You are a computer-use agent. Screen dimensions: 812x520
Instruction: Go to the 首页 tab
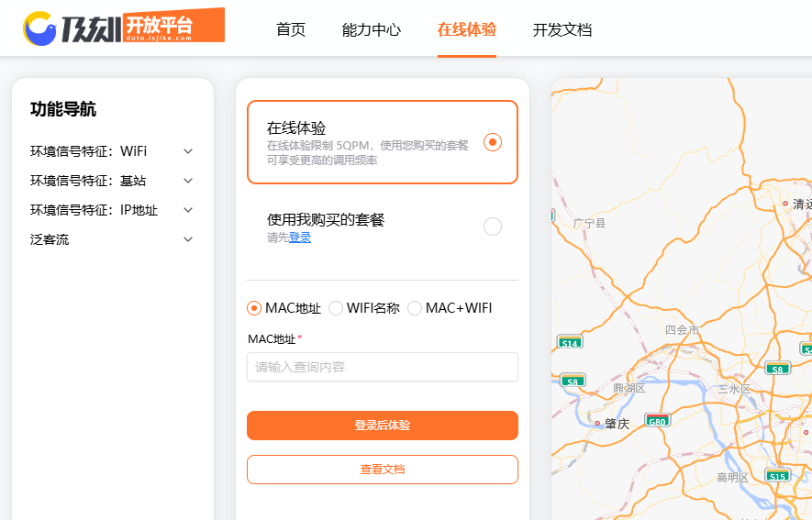coord(291,29)
